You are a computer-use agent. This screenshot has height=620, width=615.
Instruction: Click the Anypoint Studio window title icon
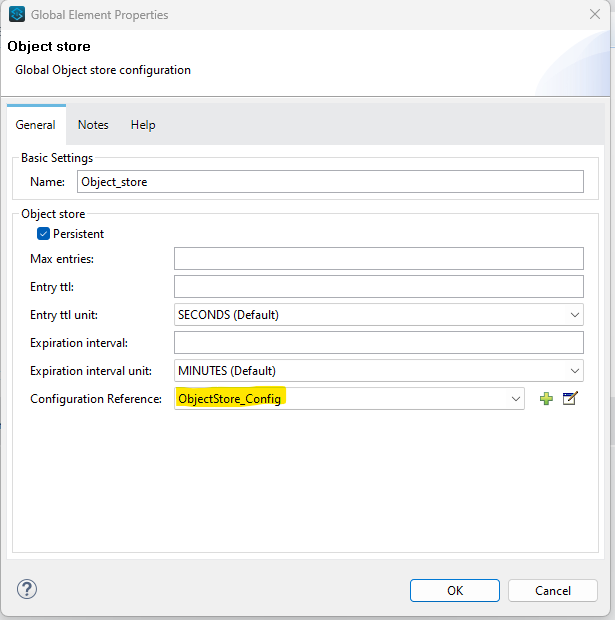[x=17, y=15]
